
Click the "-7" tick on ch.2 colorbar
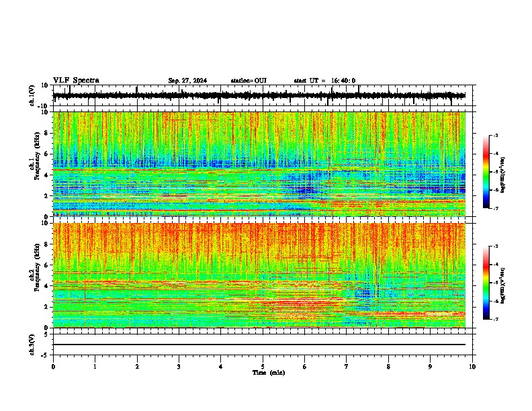pos(496,320)
